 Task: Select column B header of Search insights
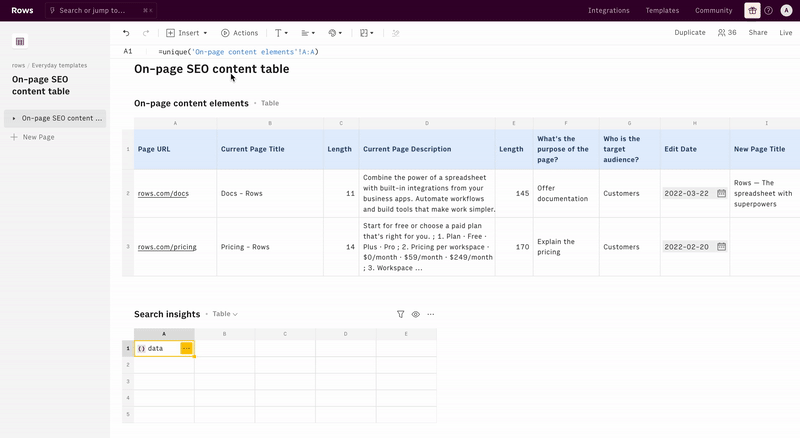coord(224,334)
